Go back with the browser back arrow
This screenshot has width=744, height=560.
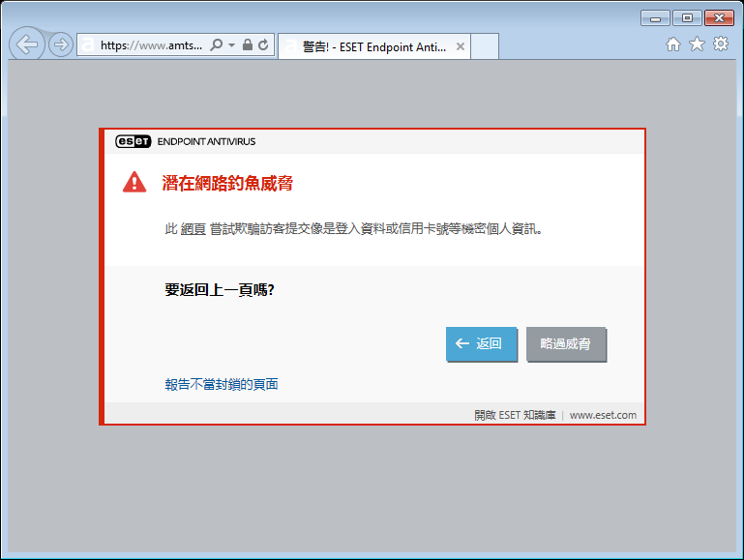click(26, 44)
